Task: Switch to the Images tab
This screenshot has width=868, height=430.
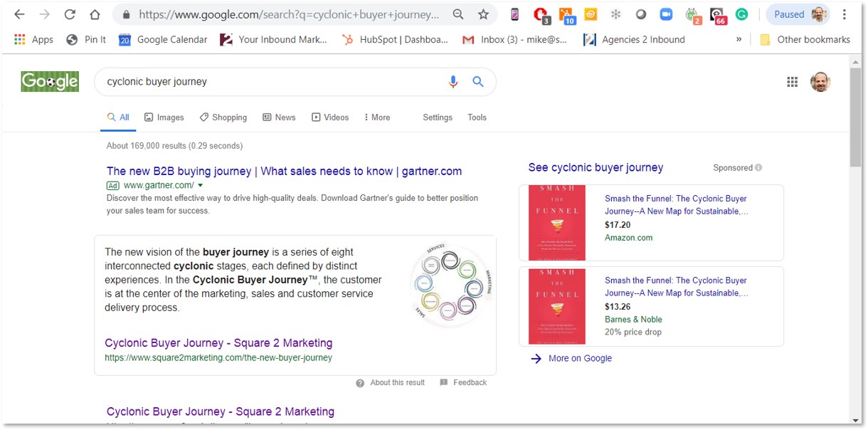Action: 164,117
